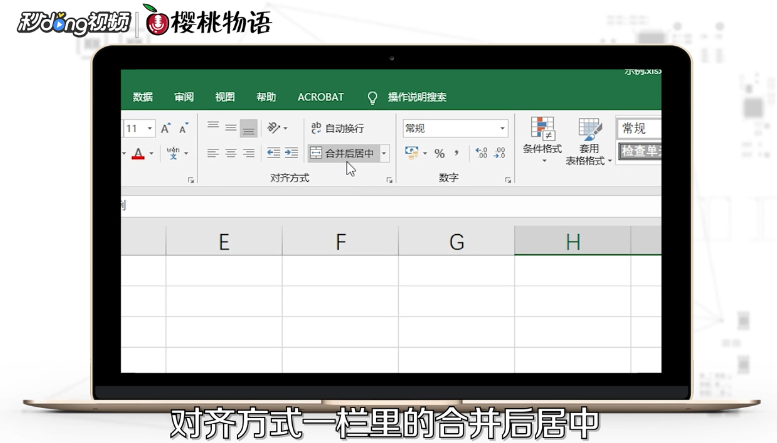Select the 检查单元格 cell style
Screen dimensions: 777x443
640,151
